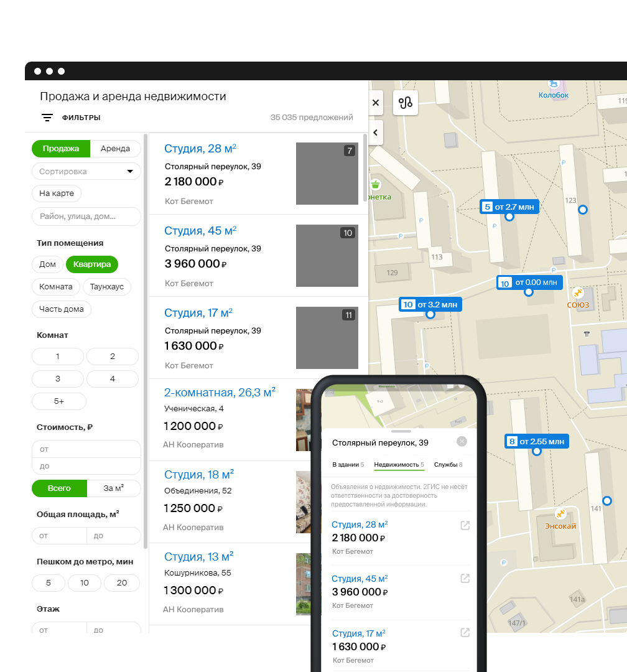627x672 pixels.
Task: Click the Колобок map icon
Action: (554, 83)
